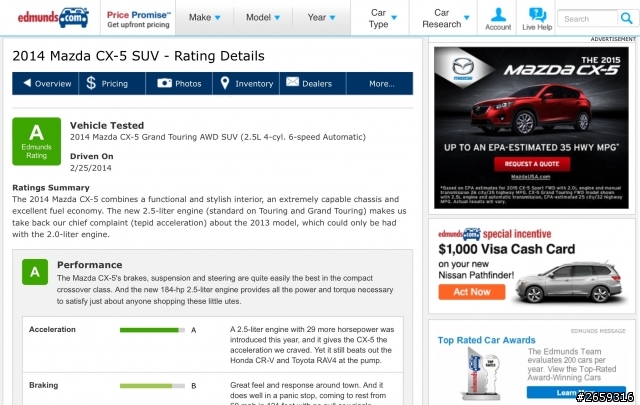This screenshot has width=640, height=405.
Task: Click the Braking row label
Action: pyautogui.click(x=44, y=385)
